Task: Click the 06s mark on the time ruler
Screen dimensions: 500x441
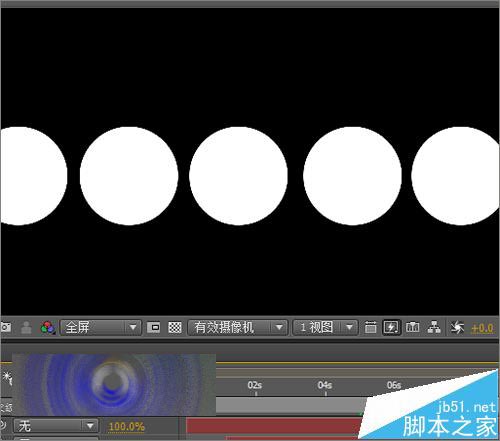Action: pyautogui.click(x=394, y=386)
